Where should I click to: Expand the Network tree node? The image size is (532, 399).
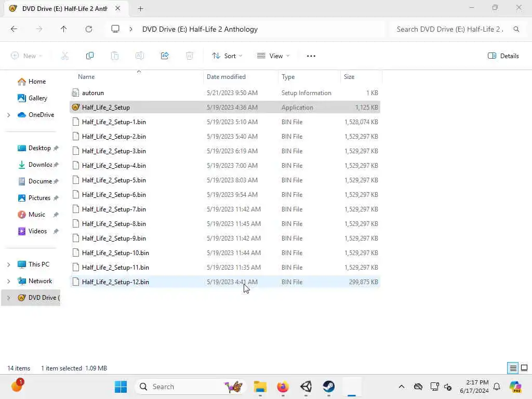[x=8, y=281]
